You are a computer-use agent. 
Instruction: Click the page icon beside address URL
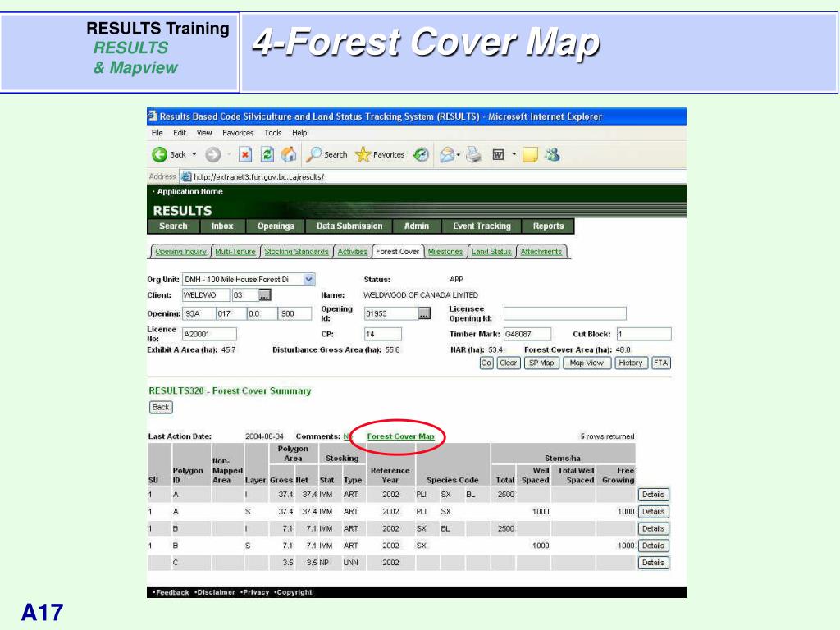pos(185,176)
